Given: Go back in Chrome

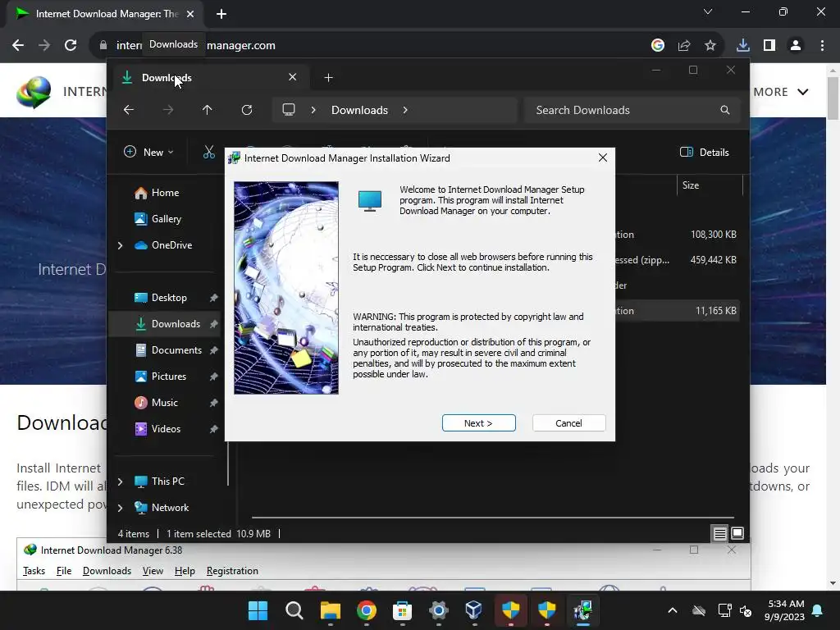Looking at the screenshot, I should [x=18, y=45].
